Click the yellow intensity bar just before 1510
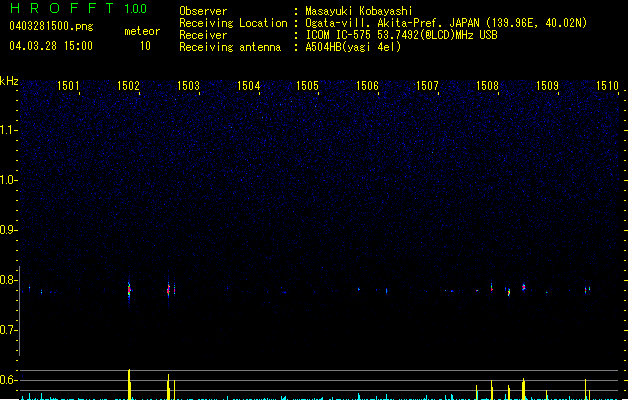629x400 pixels. (x=586, y=389)
